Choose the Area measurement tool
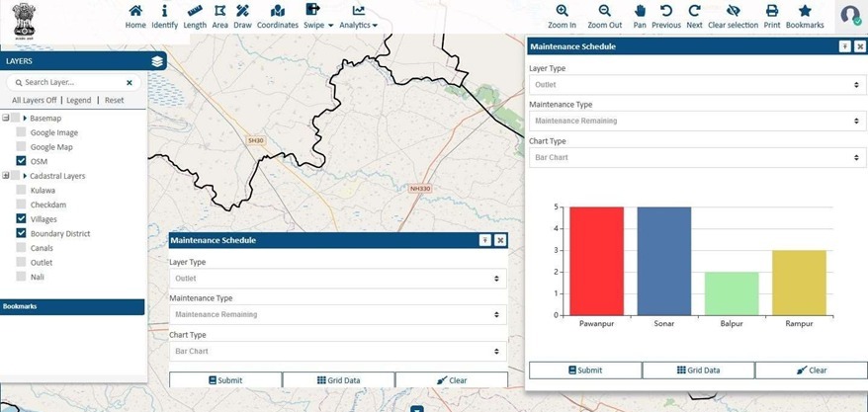 coord(219,11)
